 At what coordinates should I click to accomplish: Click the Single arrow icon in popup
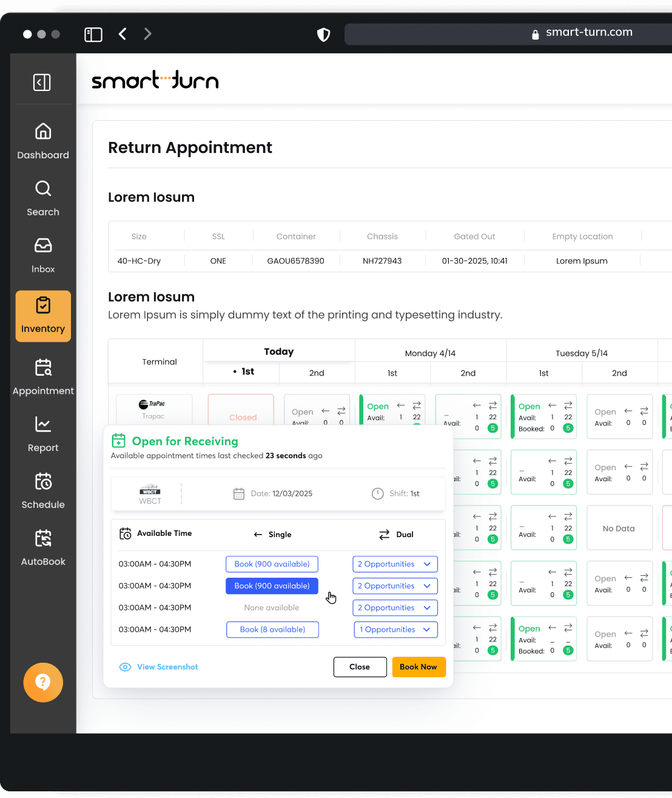pos(258,535)
